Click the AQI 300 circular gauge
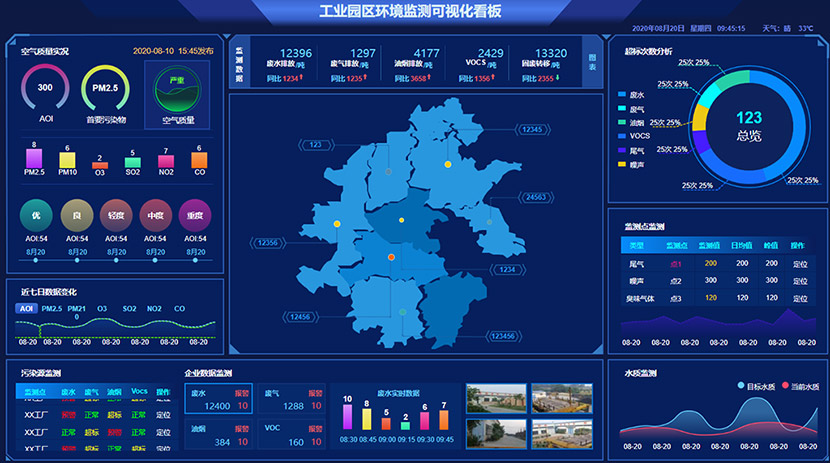Viewport: 830px width, 463px height. click(x=45, y=88)
